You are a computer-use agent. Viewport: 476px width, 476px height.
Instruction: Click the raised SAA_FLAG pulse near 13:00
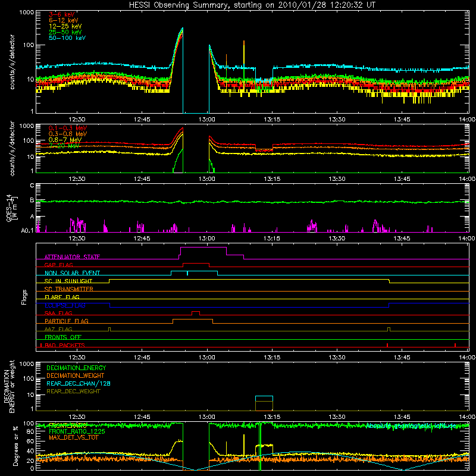pyautogui.click(x=196, y=312)
